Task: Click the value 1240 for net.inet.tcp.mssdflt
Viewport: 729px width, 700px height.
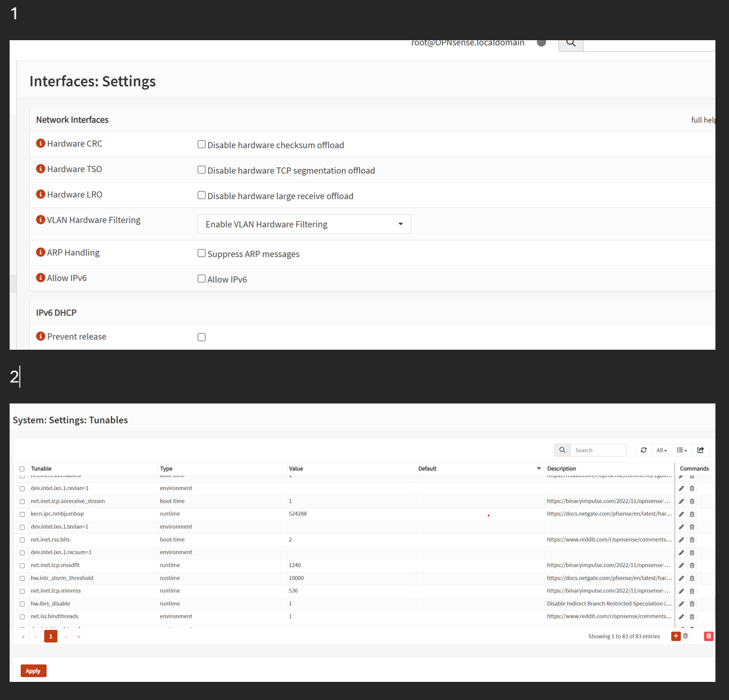Action: pyautogui.click(x=295, y=565)
